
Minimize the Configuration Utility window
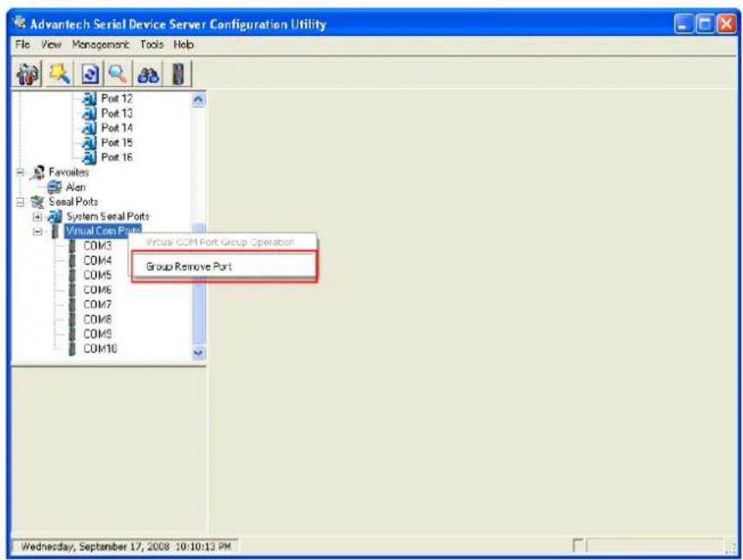(x=683, y=24)
